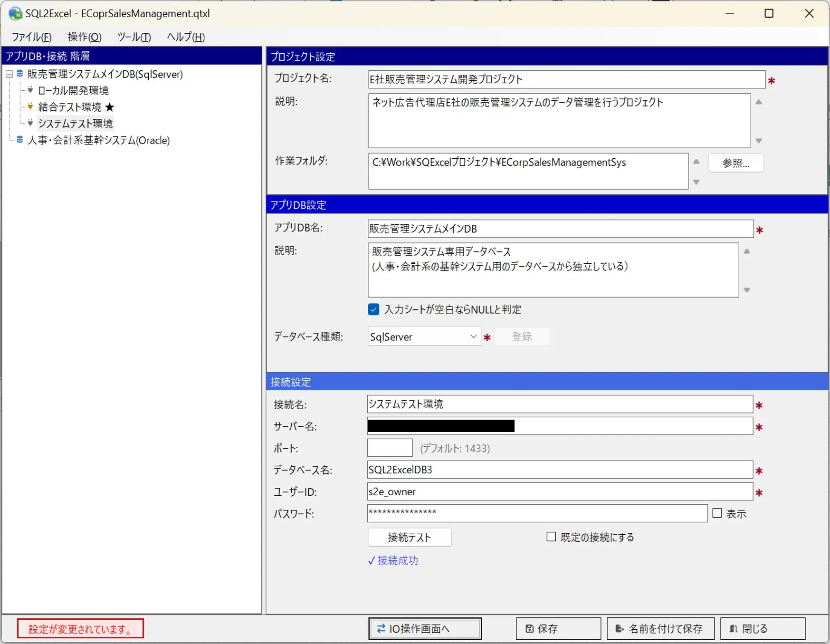Click the アプリDB名 input field
The height and width of the screenshot is (644, 830).
[561, 229]
